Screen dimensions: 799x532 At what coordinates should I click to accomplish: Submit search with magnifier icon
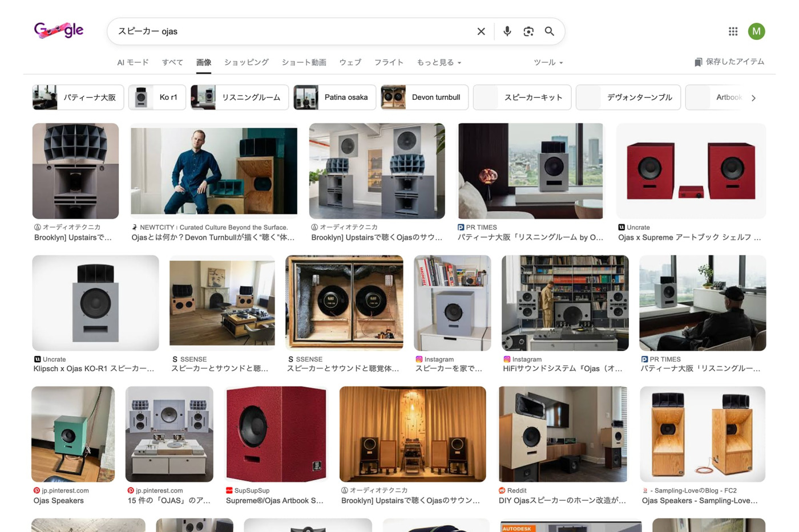coord(550,31)
